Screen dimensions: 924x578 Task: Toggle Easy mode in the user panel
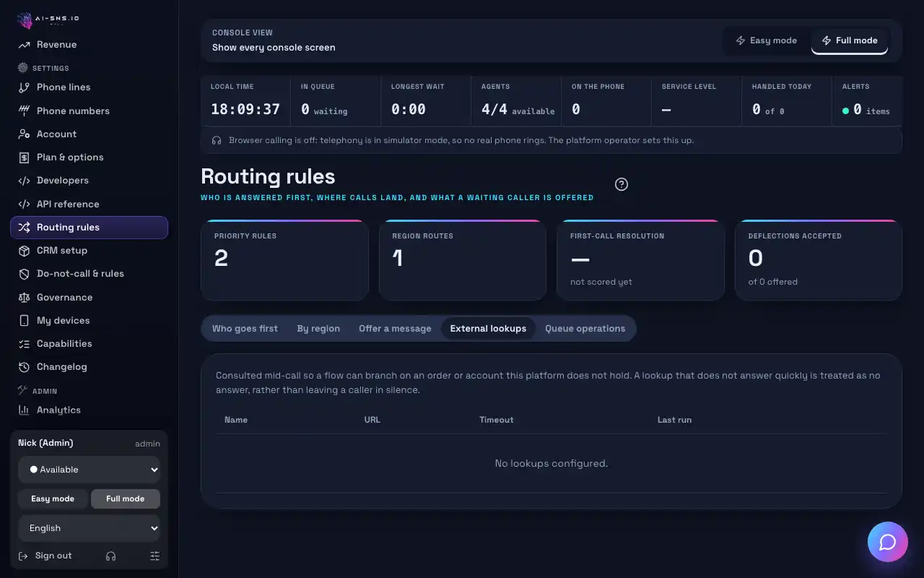(53, 499)
